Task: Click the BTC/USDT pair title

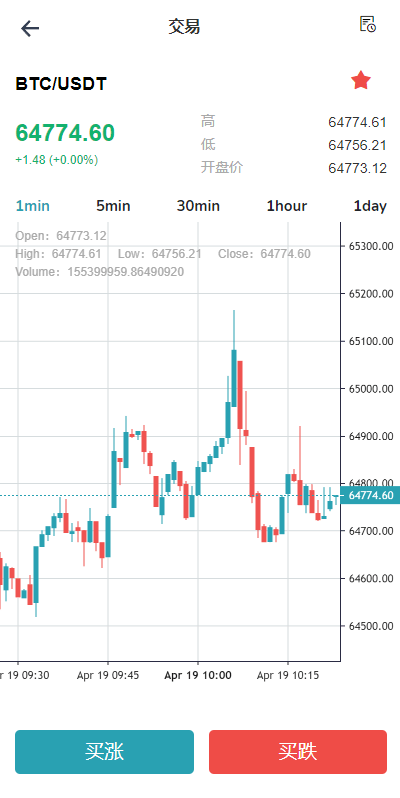Action: 61,84
